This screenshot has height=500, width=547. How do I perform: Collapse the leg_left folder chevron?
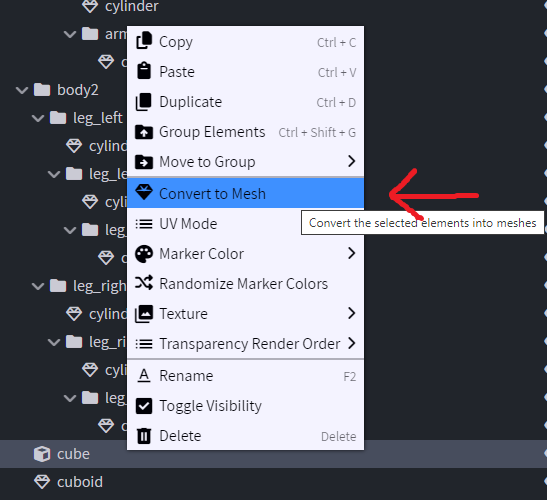(x=38, y=118)
